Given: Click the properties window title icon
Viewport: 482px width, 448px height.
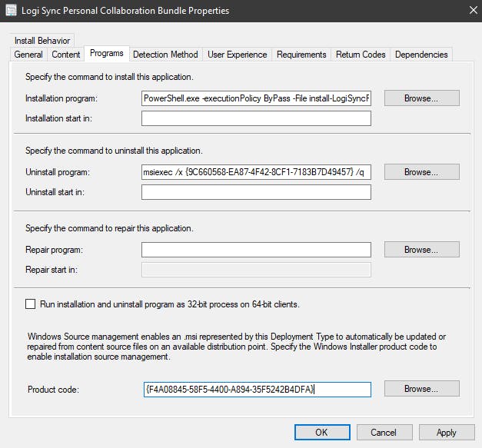Looking at the screenshot, I should [11, 10].
